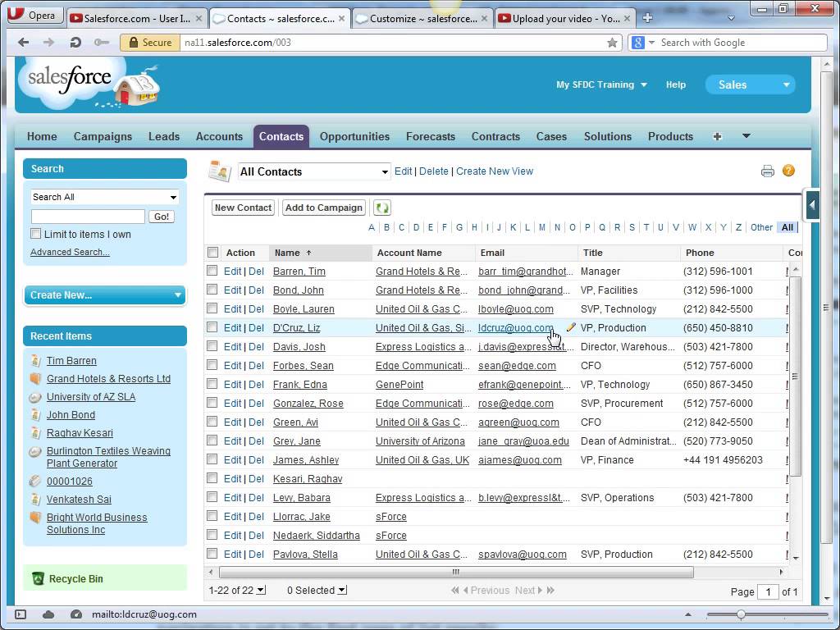Select checkbox for Barren, Tim row

[x=212, y=271]
